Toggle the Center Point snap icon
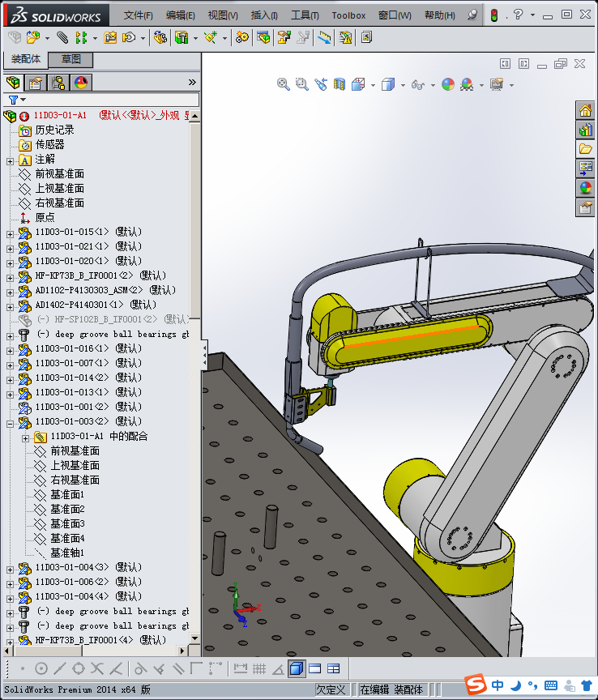The width and height of the screenshot is (598, 700). (41, 668)
